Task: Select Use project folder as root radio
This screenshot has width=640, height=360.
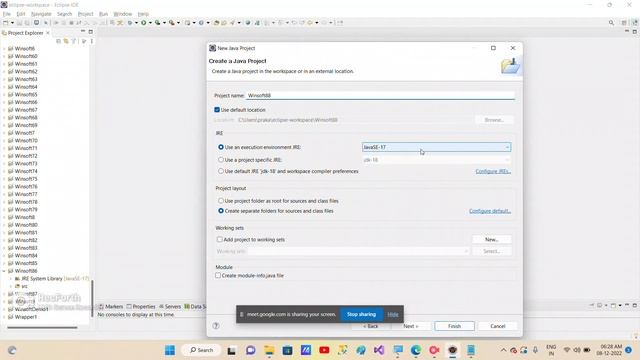Action: (x=221, y=201)
